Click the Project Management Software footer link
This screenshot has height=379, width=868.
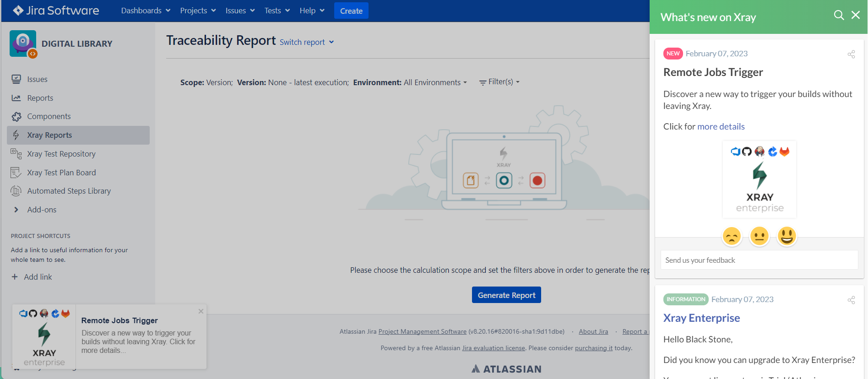[423, 331]
